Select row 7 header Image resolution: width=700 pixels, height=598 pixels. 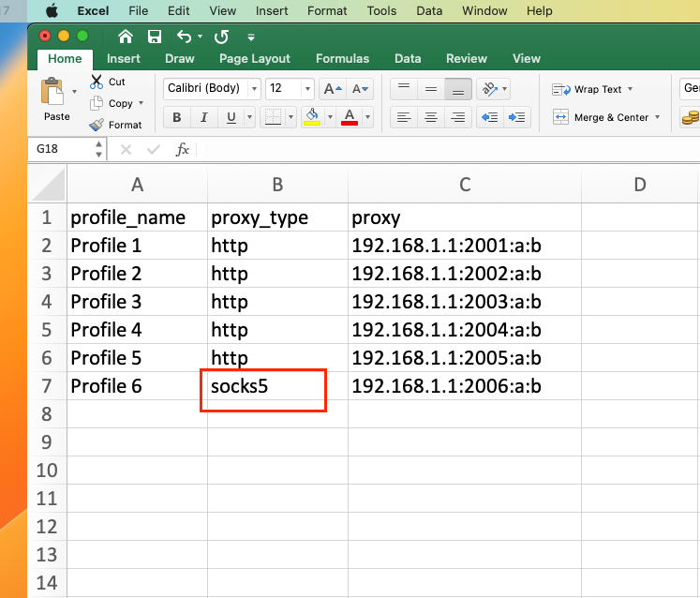coord(47,386)
